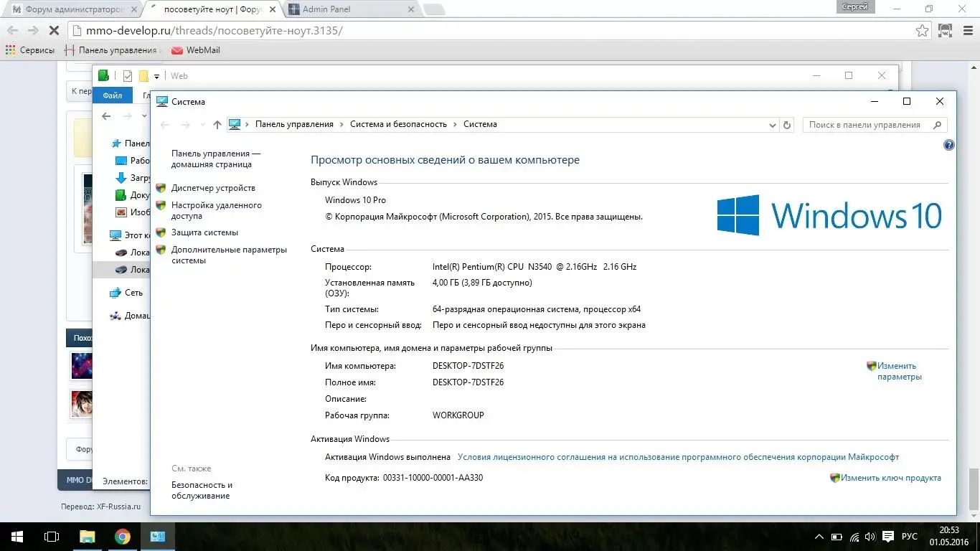Viewport: 980px width, 551px height.
Task: Click Chrome page vertical scrollbar thumb
Action: pyautogui.click(x=974, y=491)
